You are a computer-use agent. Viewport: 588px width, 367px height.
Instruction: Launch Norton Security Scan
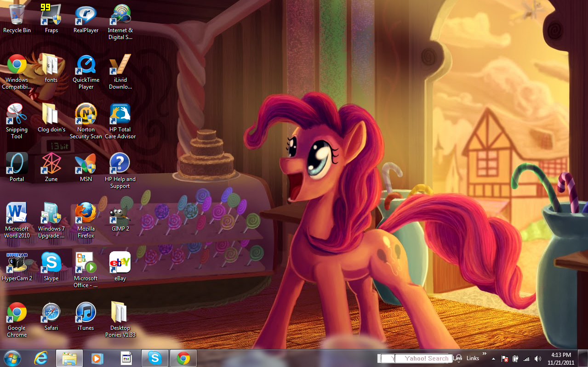tap(86, 113)
